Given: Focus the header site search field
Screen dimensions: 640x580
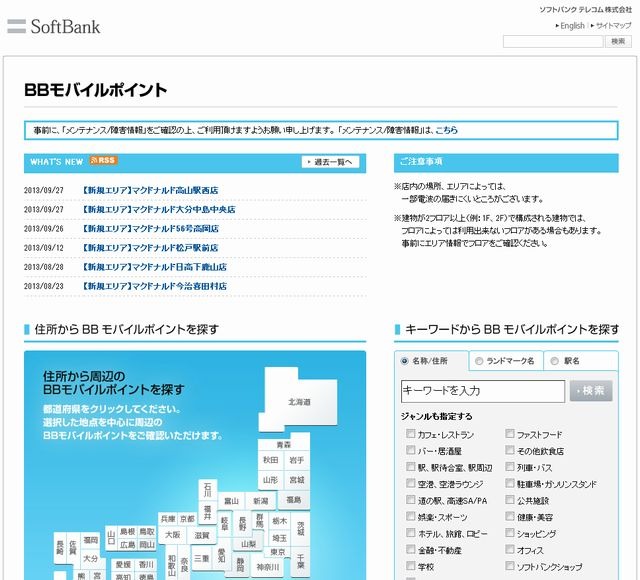Looking at the screenshot, I should tap(553, 41).
